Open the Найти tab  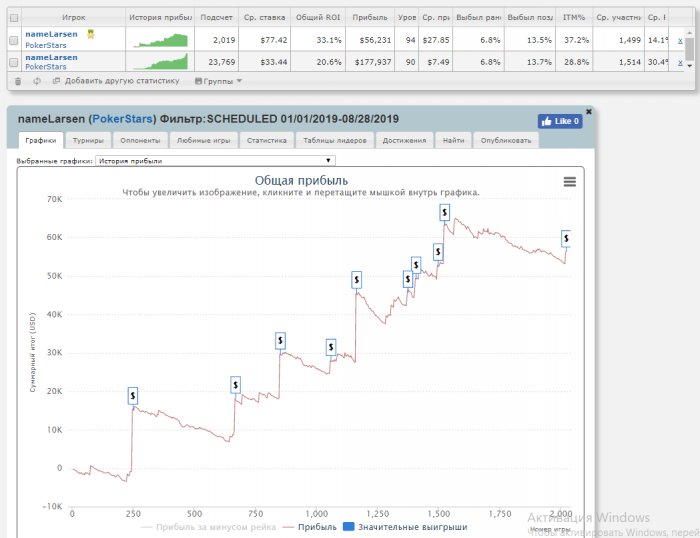tap(453, 140)
